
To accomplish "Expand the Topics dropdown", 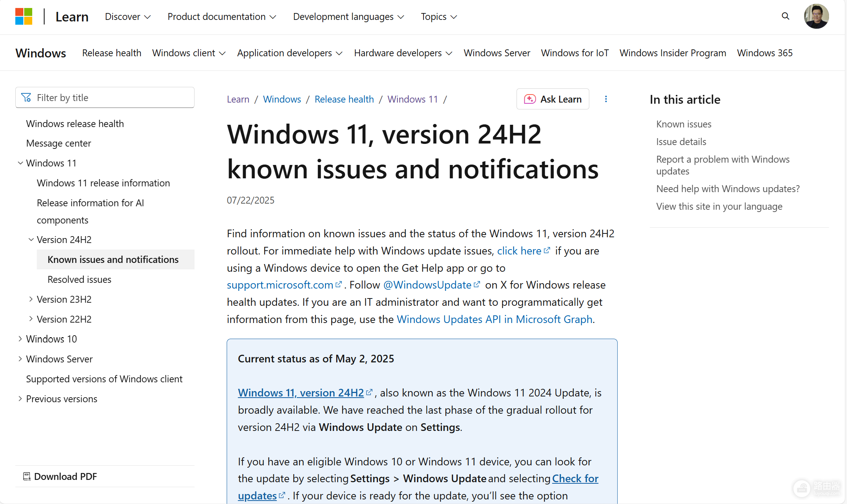I will (x=439, y=16).
